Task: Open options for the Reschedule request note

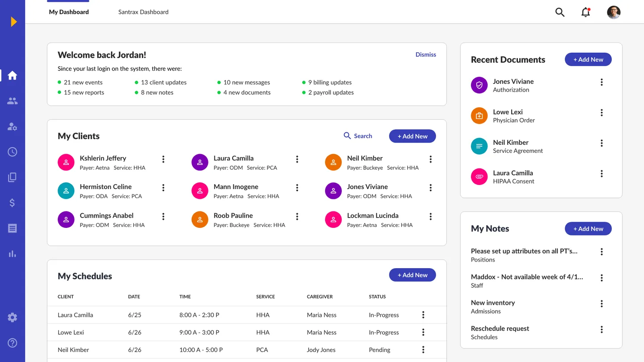Action: (602, 329)
